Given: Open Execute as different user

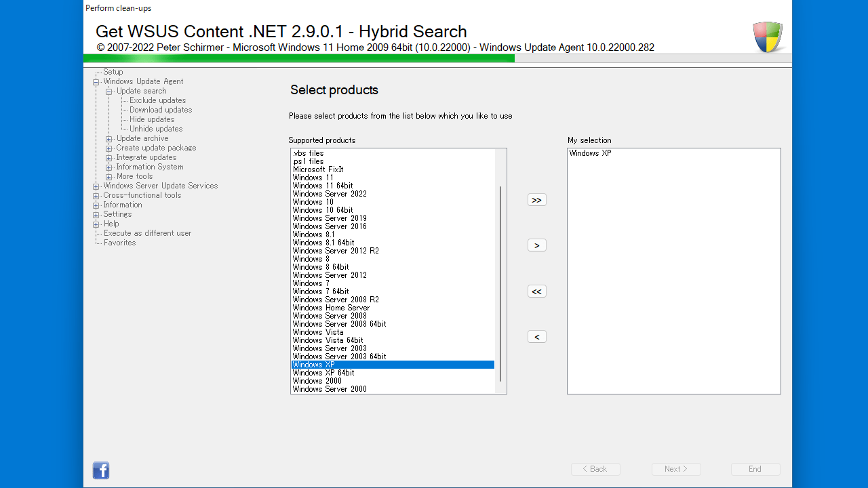Looking at the screenshot, I should point(147,233).
